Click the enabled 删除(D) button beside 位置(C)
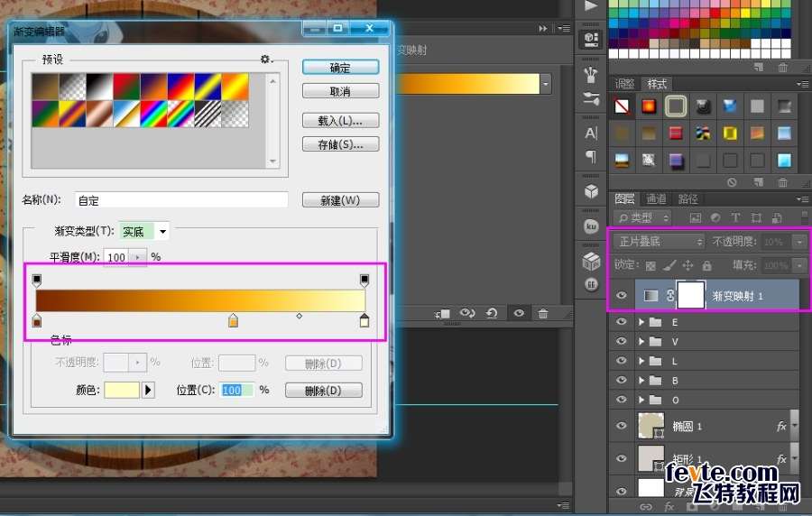The height and width of the screenshot is (516, 812). click(323, 391)
